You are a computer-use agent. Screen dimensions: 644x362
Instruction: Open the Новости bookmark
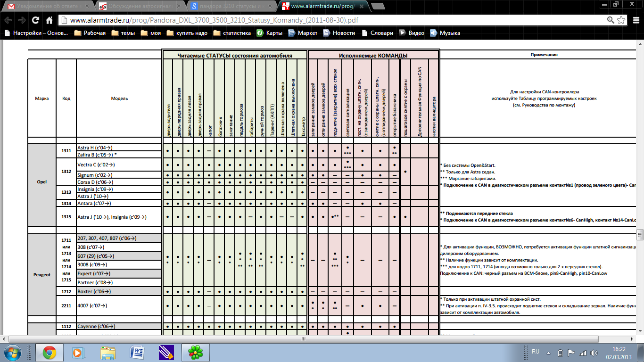[339, 33]
